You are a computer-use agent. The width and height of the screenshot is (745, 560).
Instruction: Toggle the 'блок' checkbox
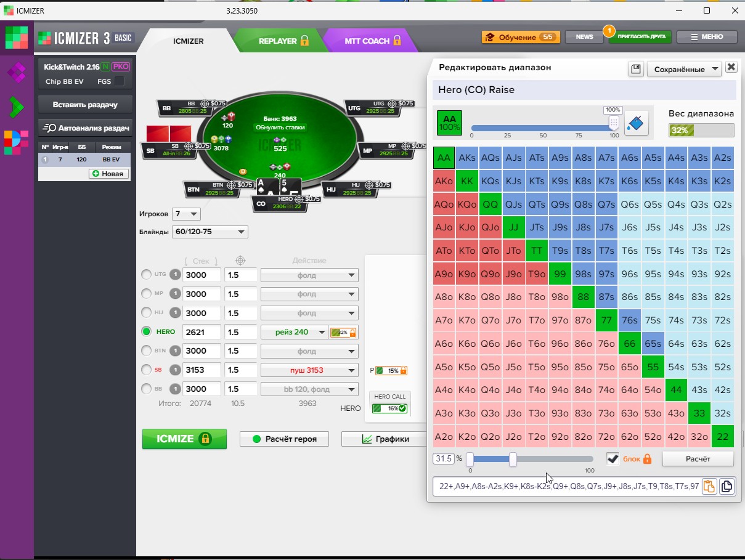613,459
